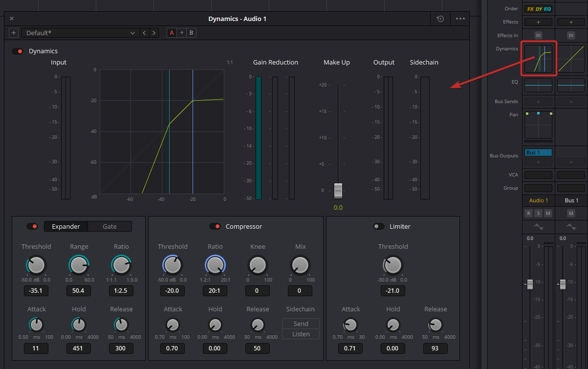The image size is (588, 369).
Task: Click the FX DY EQ order button
Action: [538, 9]
